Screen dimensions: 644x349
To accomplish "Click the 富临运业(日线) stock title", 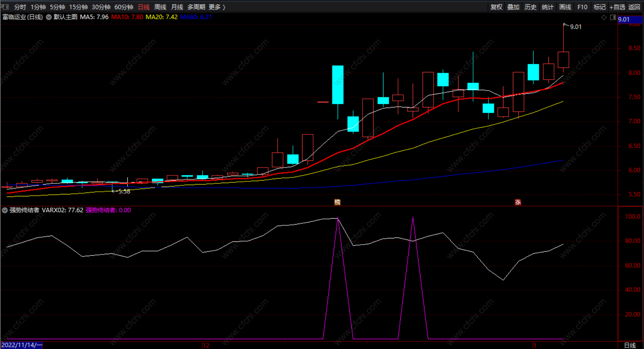I will pos(23,17).
